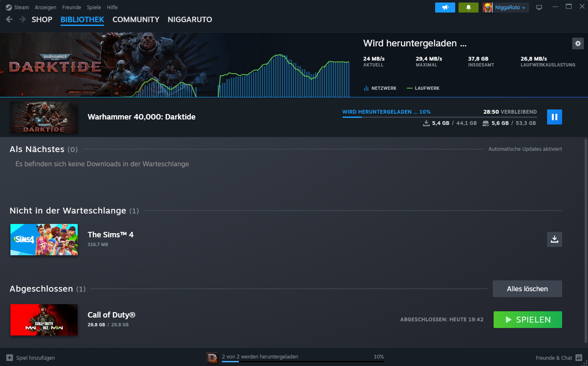588x366 pixels.
Task: Open the Steam menu
Action: (x=21, y=8)
